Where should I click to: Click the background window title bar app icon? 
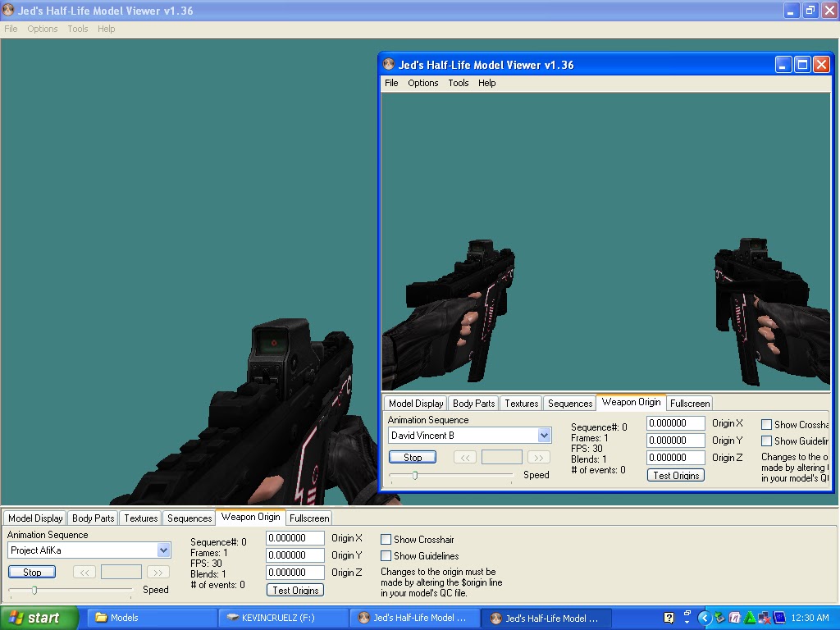click(x=8, y=10)
